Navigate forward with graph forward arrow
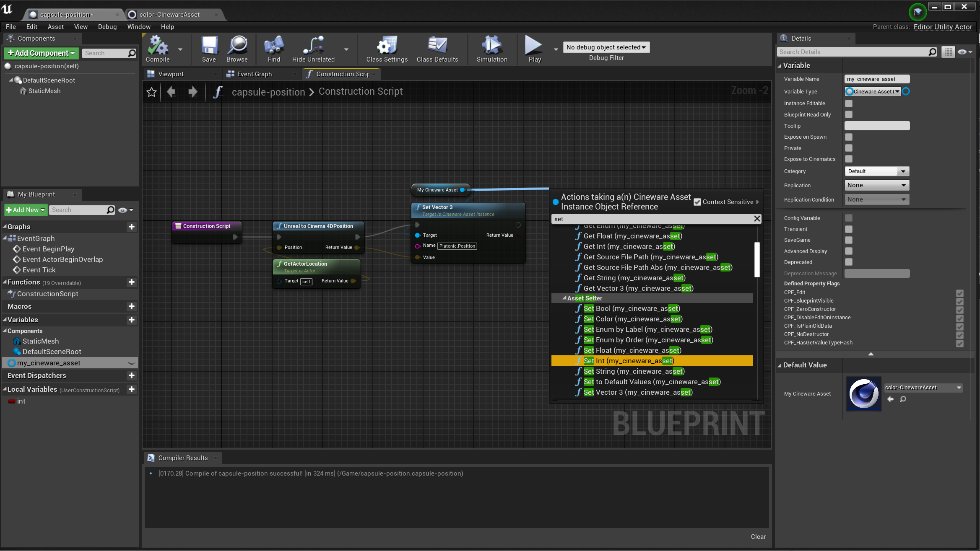The image size is (980, 551). click(192, 92)
